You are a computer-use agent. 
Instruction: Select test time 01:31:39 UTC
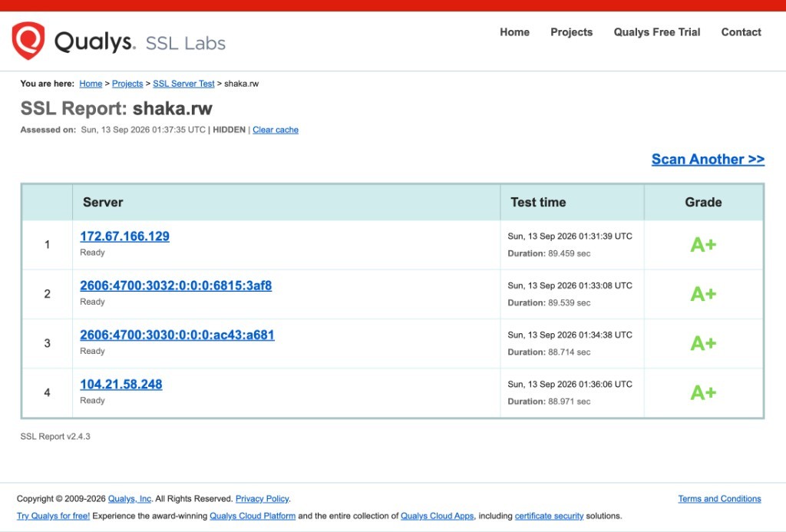[x=570, y=236]
